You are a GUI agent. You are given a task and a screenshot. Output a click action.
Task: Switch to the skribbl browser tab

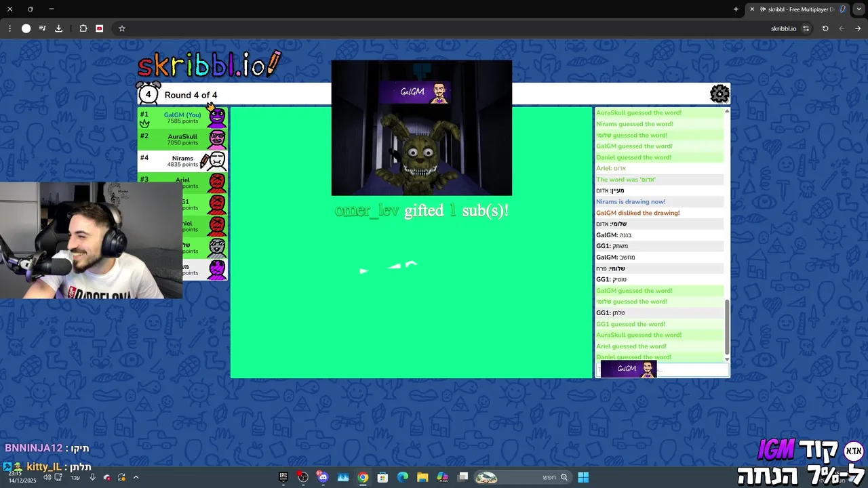(798, 9)
